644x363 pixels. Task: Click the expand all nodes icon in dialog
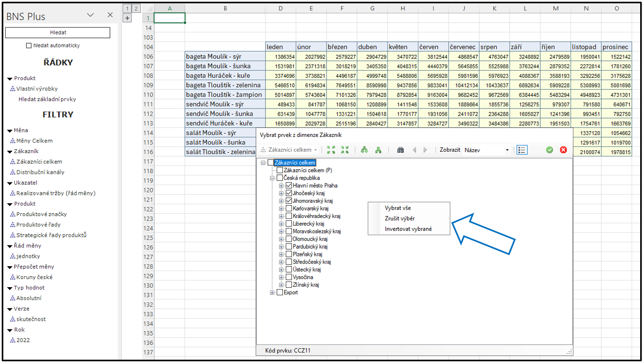point(331,150)
